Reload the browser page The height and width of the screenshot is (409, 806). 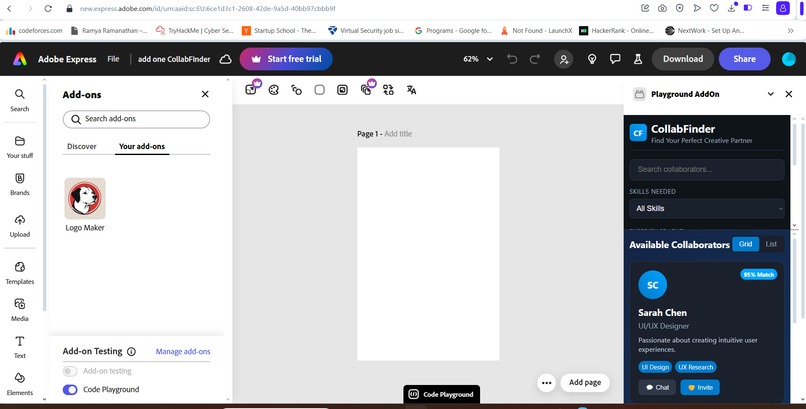click(48, 9)
